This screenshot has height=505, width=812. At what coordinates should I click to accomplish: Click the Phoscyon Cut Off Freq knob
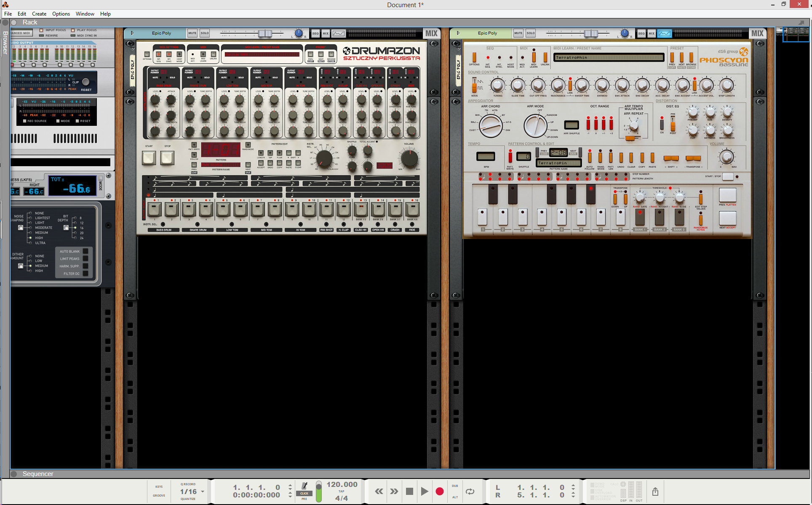coord(538,85)
